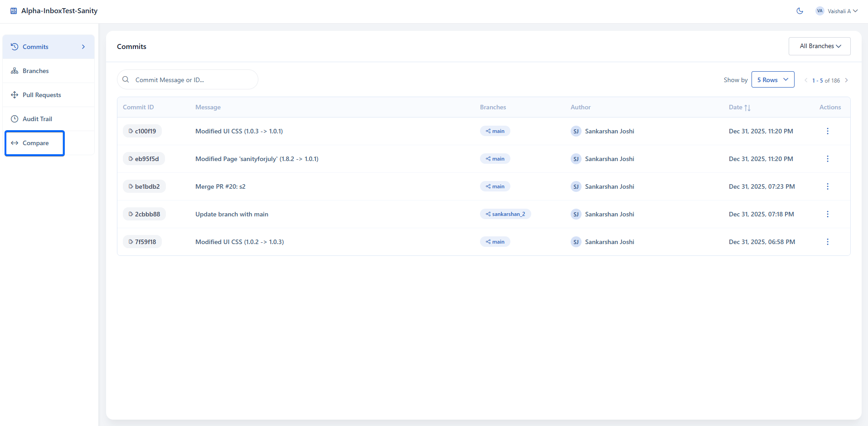Focus the Commit Message or ID search field
This screenshot has width=868, height=426.
(x=188, y=80)
